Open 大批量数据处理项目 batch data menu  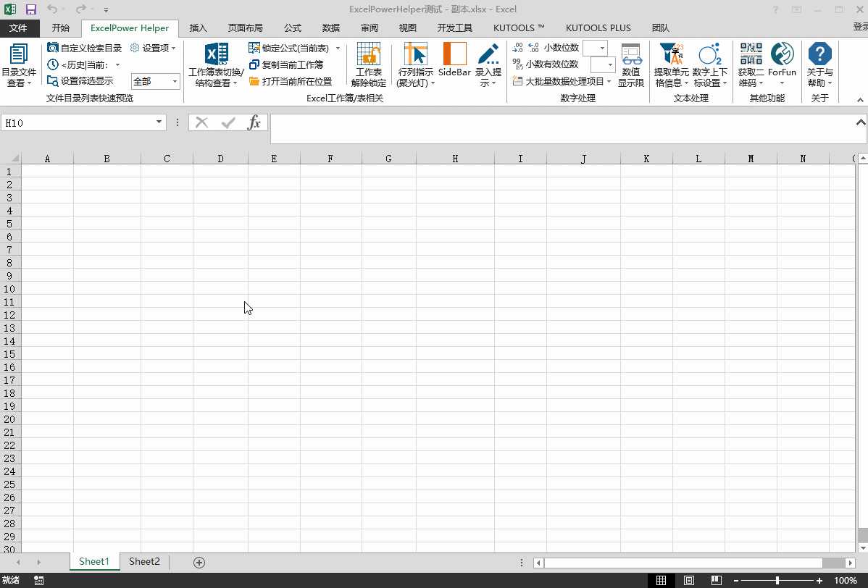pos(562,81)
